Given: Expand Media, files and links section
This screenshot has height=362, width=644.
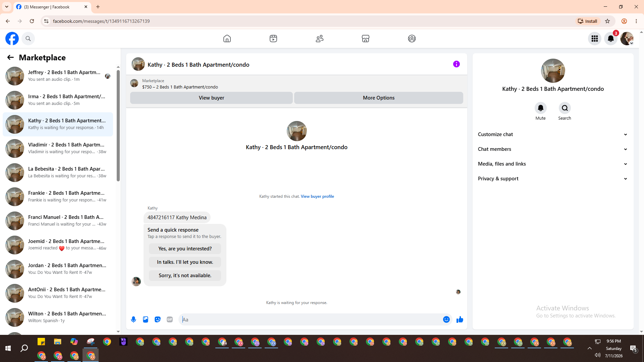Looking at the screenshot, I should pyautogui.click(x=553, y=164).
